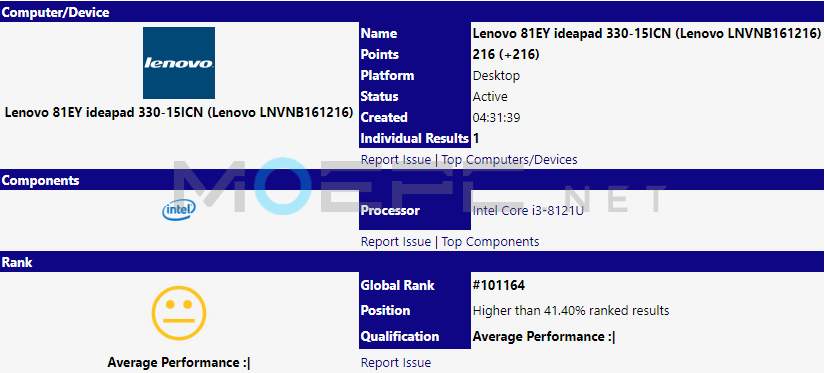Select the Rank section header
The width and height of the screenshot is (825, 373).
(412, 262)
